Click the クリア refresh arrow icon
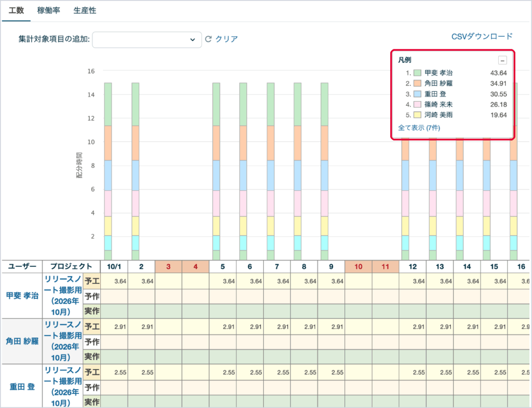532x408 pixels. click(x=208, y=39)
